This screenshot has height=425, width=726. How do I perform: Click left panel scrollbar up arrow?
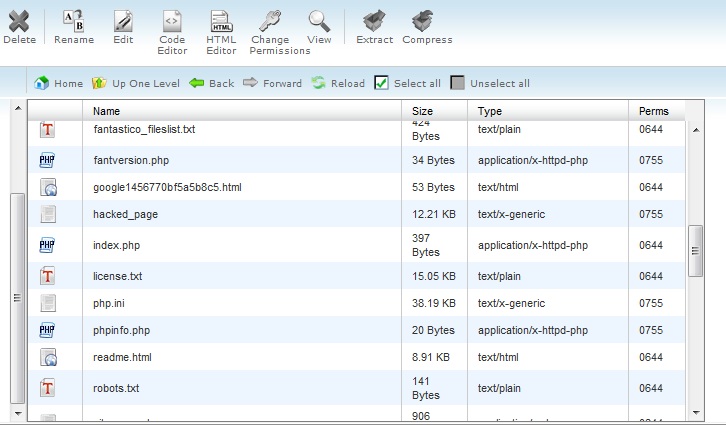[x=18, y=108]
